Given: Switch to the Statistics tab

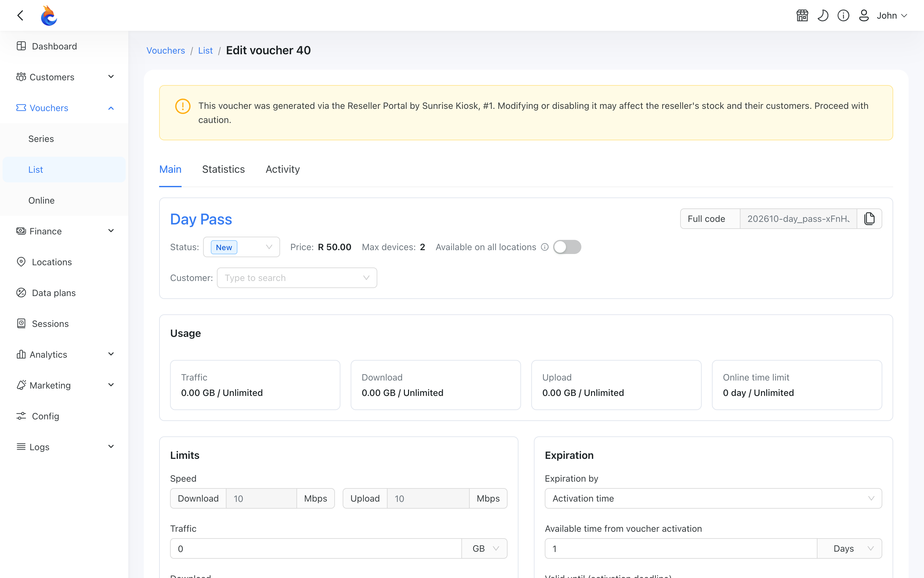Looking at the screenshot, I should 223,169.
